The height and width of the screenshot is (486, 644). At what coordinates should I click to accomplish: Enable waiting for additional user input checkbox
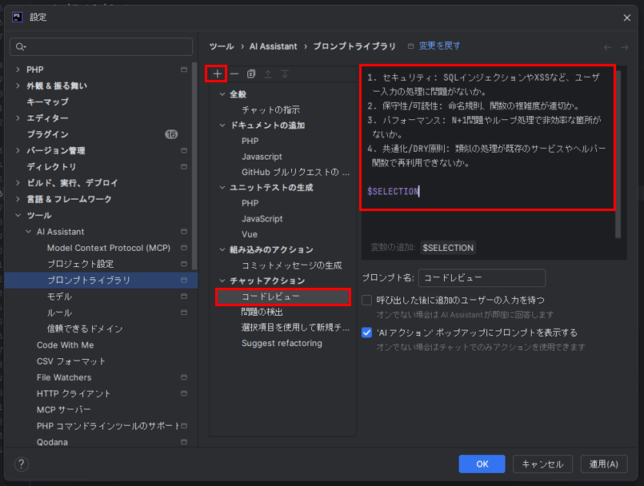coord(367,300)
